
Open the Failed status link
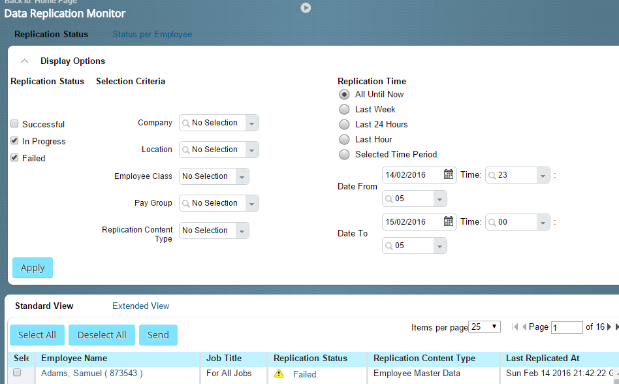[x=305, y=374]
